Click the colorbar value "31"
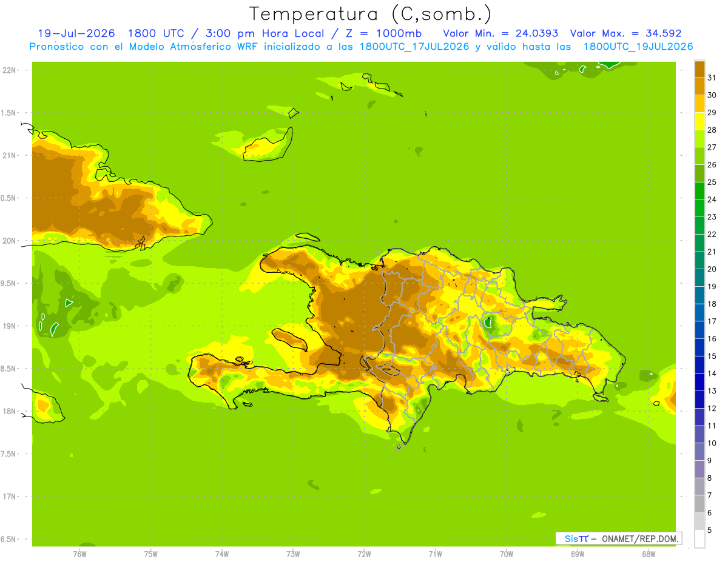The image size is (728, 562). point(712,78)
